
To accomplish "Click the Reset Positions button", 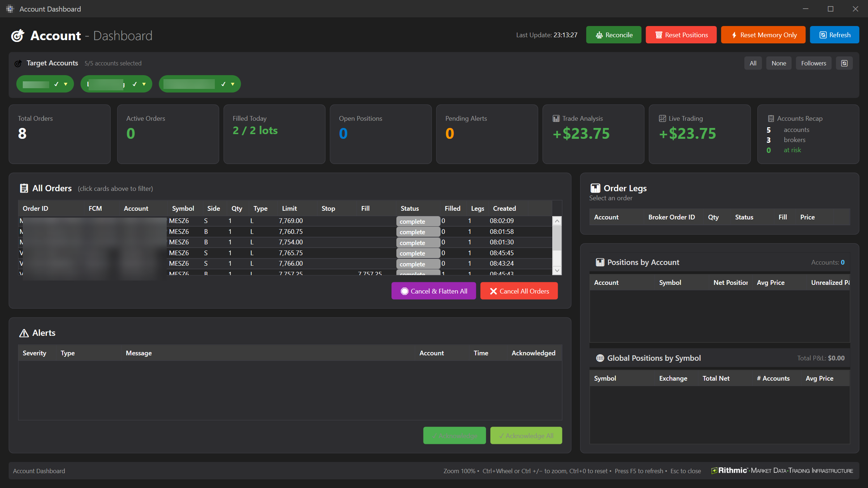I will tap(681, 35).
